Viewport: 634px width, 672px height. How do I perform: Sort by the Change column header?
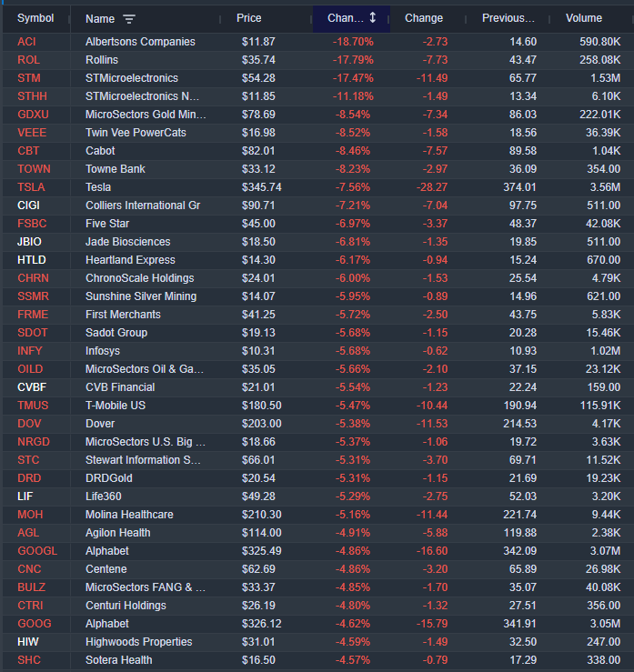pyautogui.click(x=424, y=18)
